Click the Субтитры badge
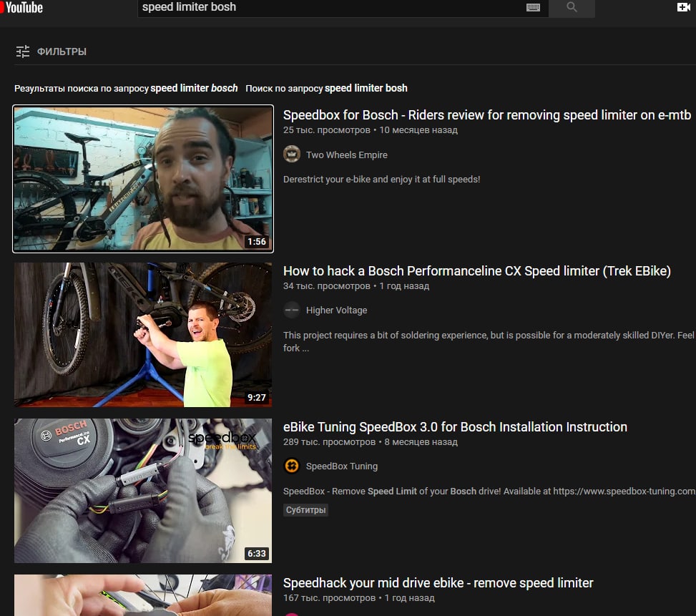 point(305,510)
